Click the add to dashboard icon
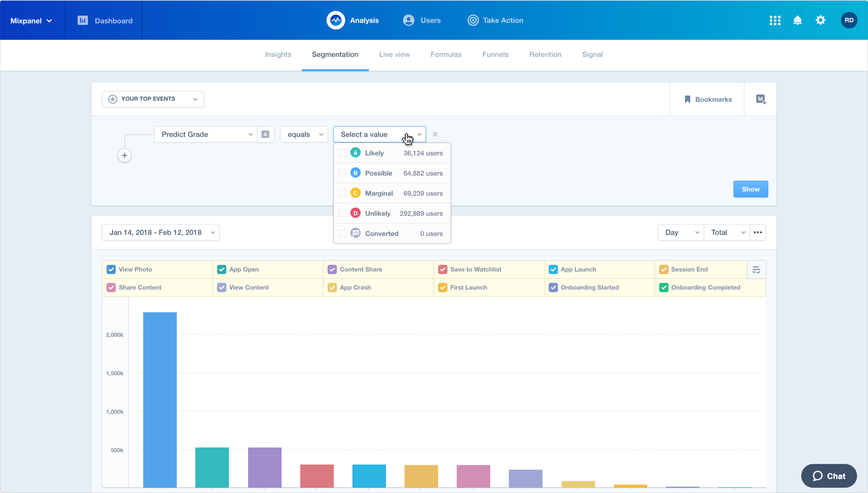This screenshot has height=493, width=868. pos(761,99)
